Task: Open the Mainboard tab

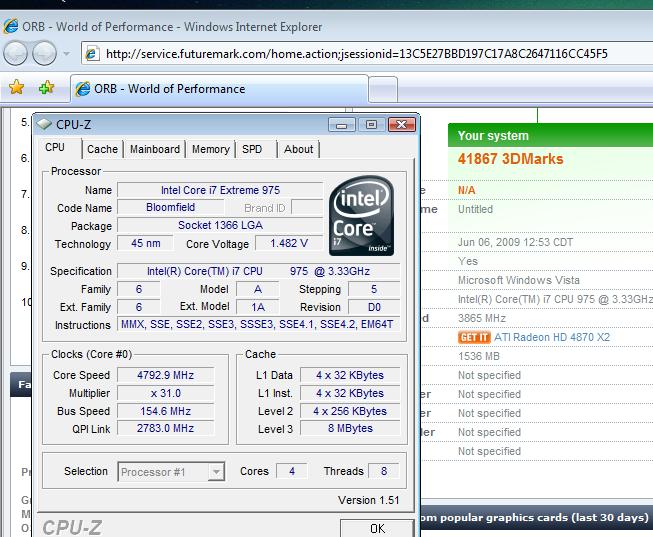Action: [x=155, y=149]
